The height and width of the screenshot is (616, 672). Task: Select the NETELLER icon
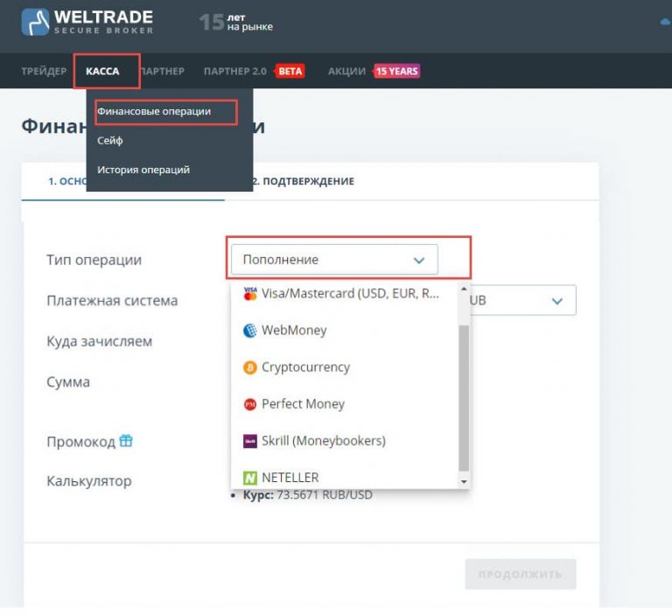pyautogui.click(x=249, y=478)
